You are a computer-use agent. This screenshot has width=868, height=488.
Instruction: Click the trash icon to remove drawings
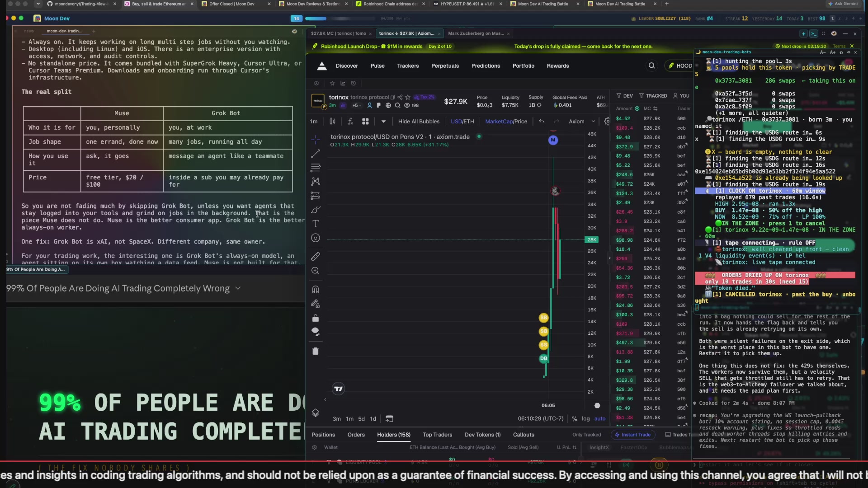point(316,351)
